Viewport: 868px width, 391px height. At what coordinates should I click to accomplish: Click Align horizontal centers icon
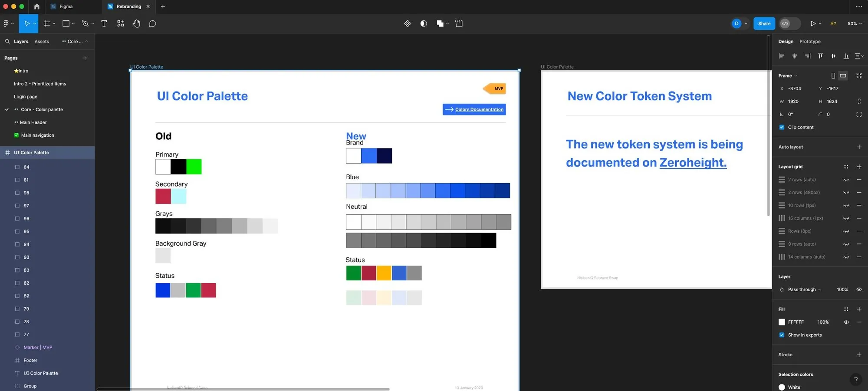(x=795, y=56)
